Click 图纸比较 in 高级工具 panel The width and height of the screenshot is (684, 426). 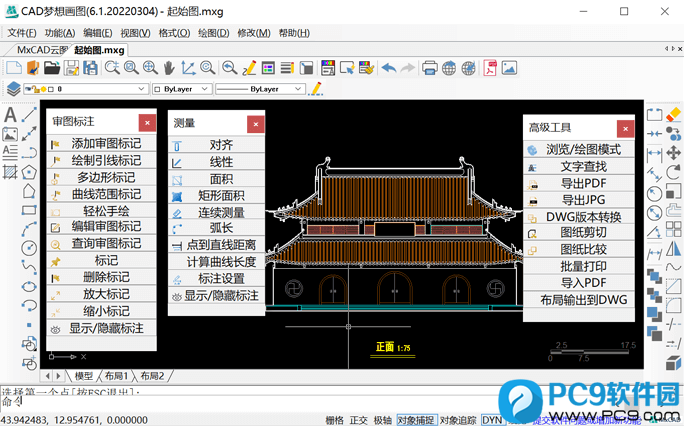pos(579,249)
